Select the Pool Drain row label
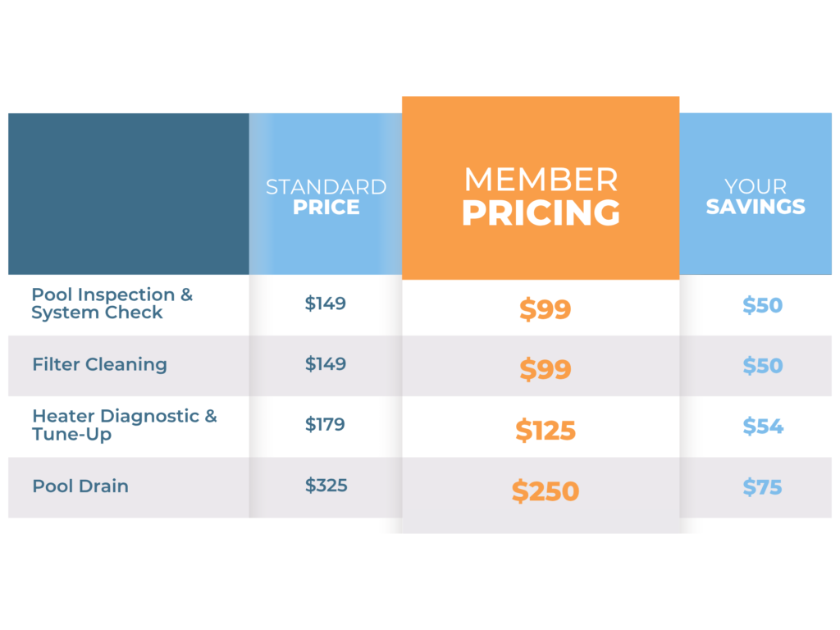 pos(80,486)
